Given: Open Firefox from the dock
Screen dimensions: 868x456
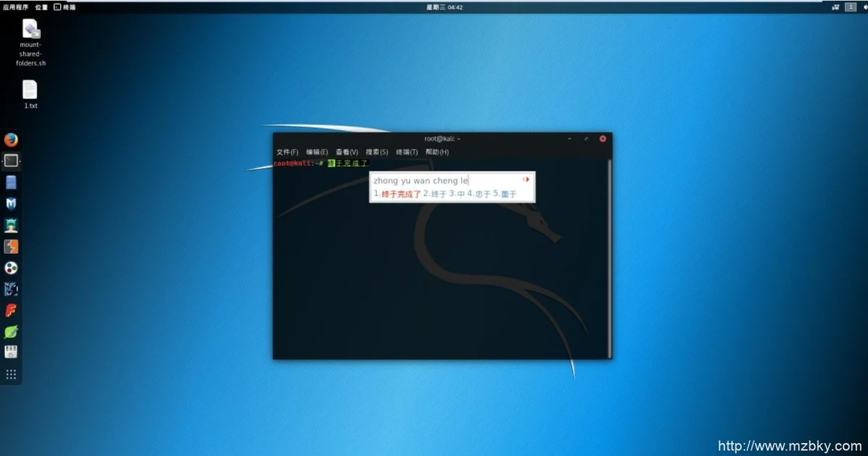Looking at the screenshot, I should click(x=11, y=140).
